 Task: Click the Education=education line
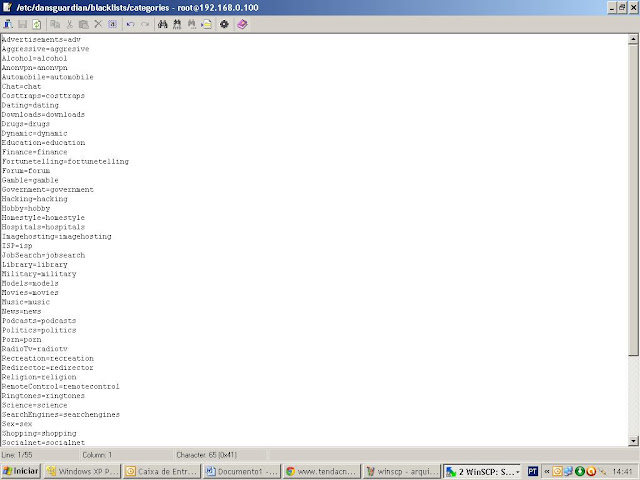pyautogui.click(x=43, y=143)
